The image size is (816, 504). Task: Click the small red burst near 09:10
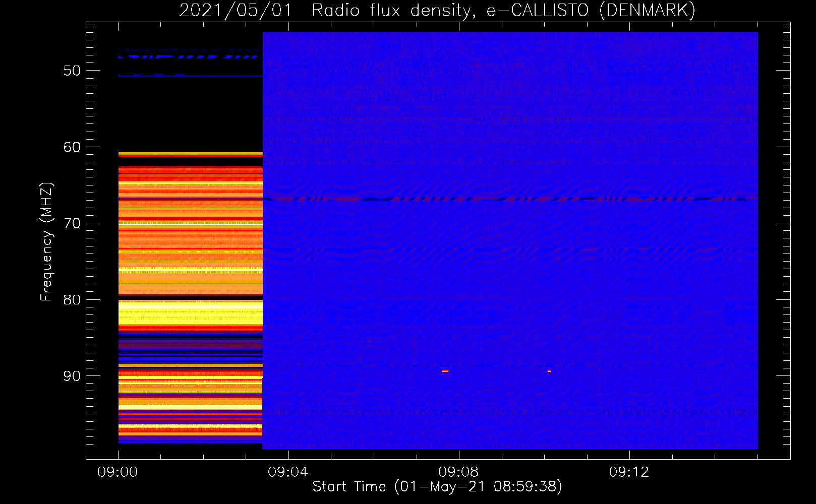(549, 371)
